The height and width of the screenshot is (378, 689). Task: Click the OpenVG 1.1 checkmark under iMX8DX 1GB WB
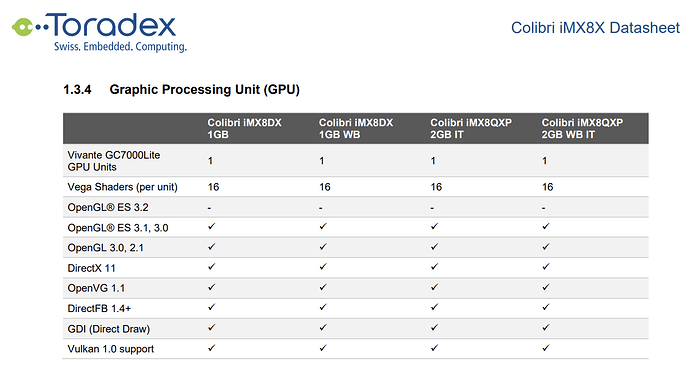323,287
